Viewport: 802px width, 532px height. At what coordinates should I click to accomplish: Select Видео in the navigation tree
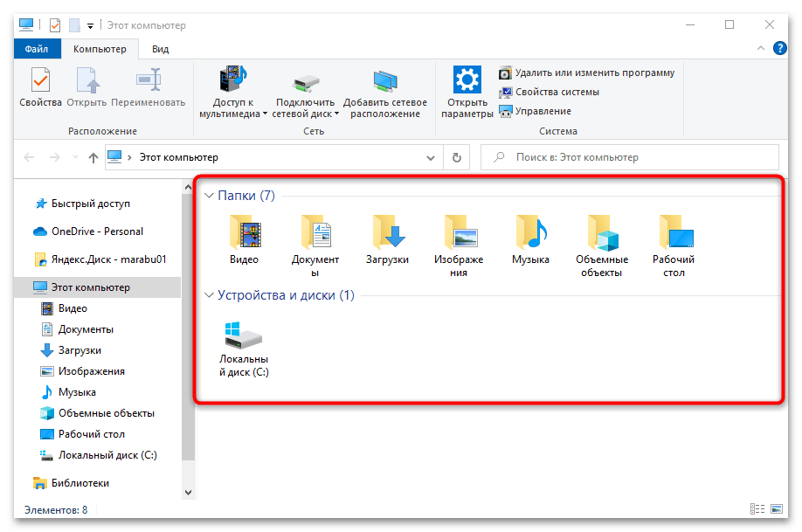click(65, 308)
